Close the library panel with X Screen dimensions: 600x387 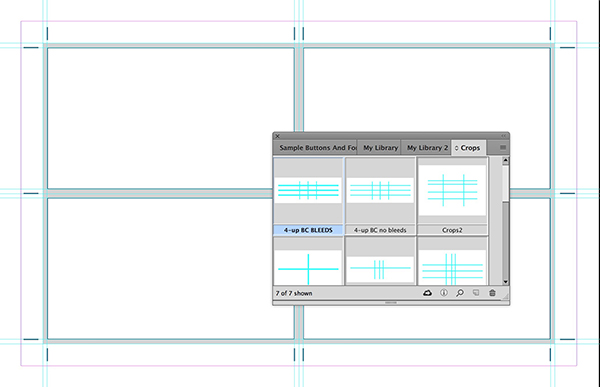click(x=277, y=136)
